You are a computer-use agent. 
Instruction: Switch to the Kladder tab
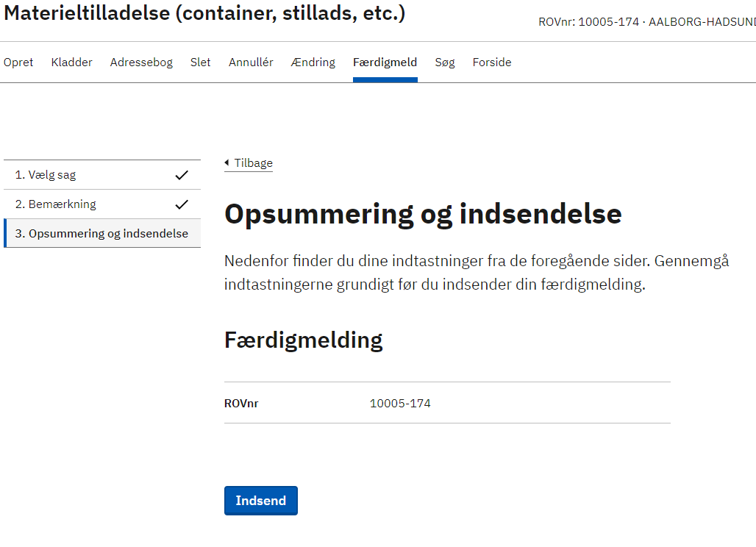[x=72, y=62]
